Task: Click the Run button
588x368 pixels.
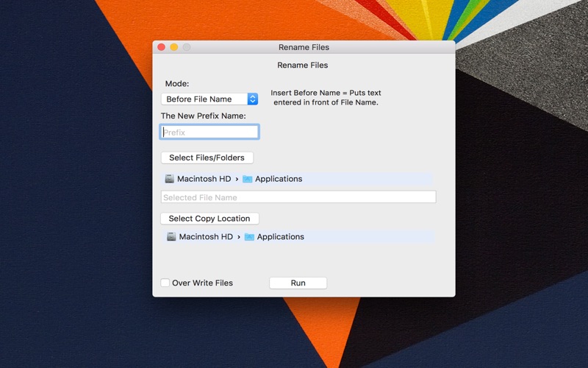Action: pos(298,283)
